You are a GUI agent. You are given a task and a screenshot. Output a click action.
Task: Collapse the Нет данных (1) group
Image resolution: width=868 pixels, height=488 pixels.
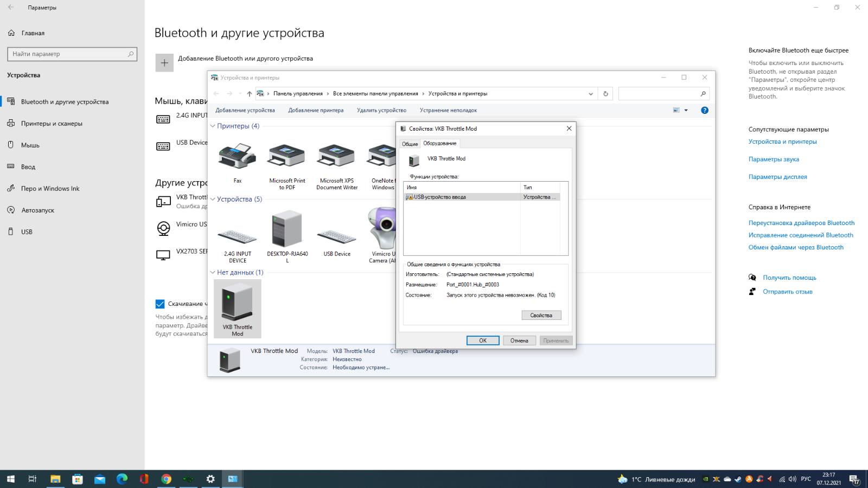pos(213,273)
